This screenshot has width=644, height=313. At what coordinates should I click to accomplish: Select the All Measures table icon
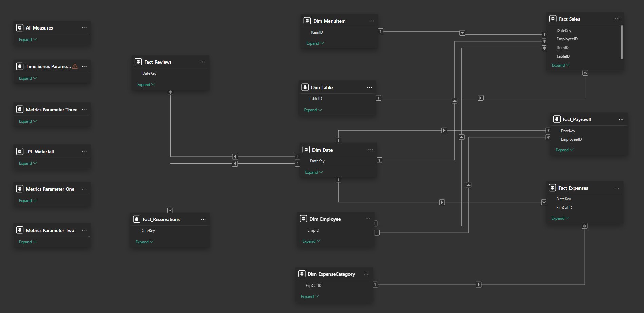pyautogui.click(x=19, y=28)
